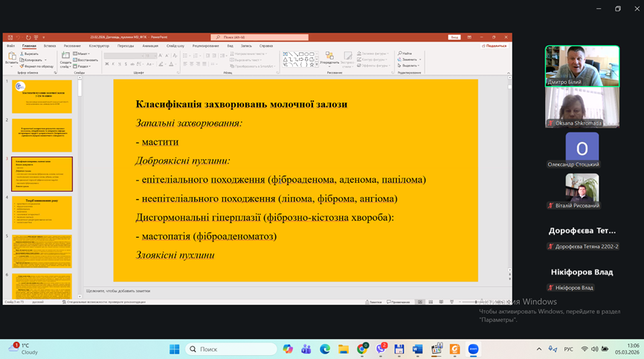Click the Zoom app icon on taskbar

point(474,349)
